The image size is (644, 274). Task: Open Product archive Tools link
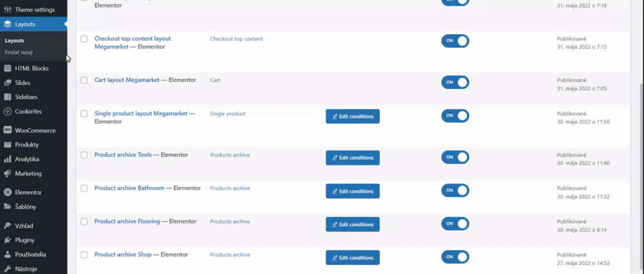123,155
